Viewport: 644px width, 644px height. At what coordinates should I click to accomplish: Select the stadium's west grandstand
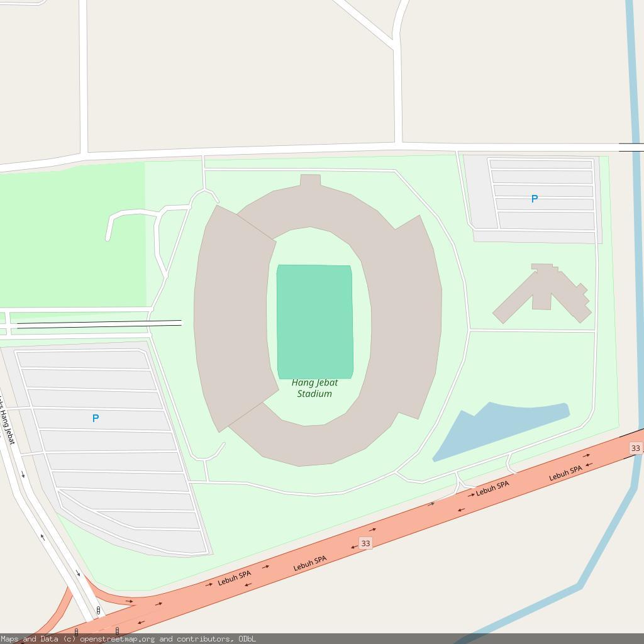[235, 318]
